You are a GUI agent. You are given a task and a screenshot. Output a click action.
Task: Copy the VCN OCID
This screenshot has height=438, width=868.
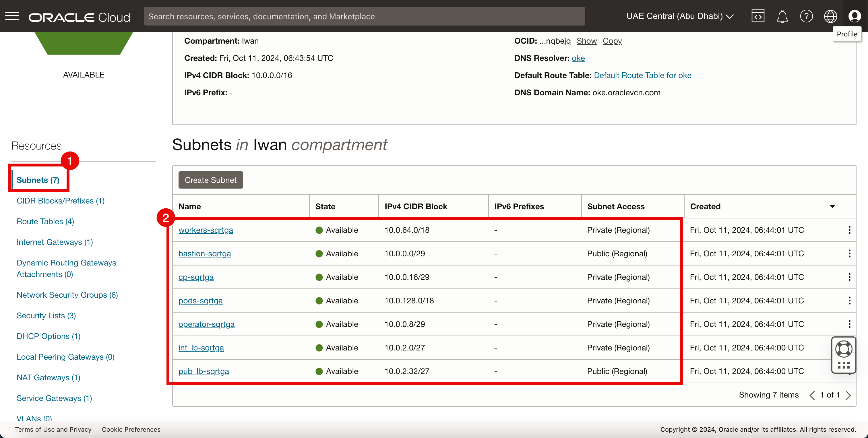pyautogui.click(x=612, y=41)
